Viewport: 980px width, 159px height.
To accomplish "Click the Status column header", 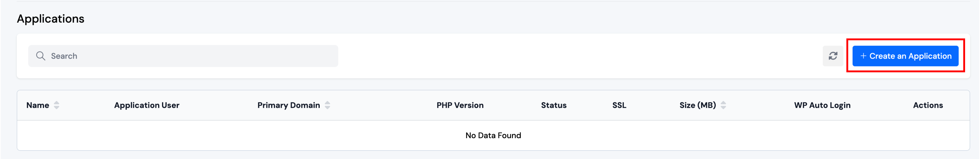I will [x=554, y=105].
